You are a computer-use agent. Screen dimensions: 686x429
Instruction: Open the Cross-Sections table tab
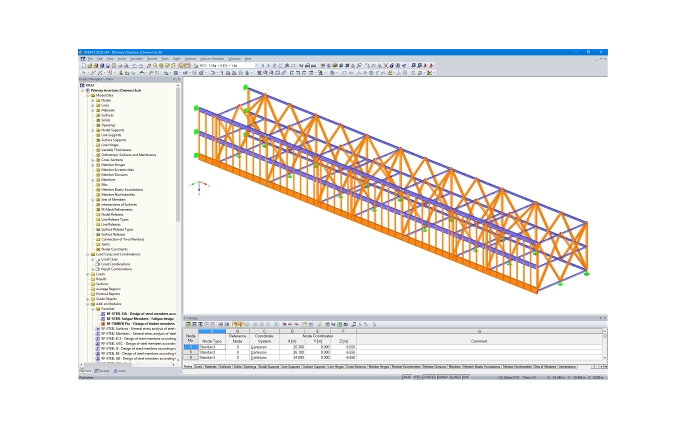[x=356, y=366]
